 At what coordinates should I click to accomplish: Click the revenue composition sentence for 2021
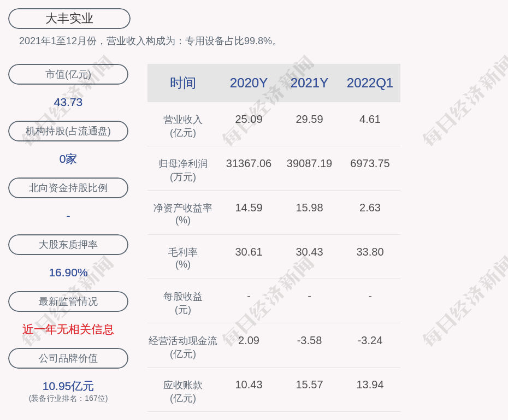[148, 41]
